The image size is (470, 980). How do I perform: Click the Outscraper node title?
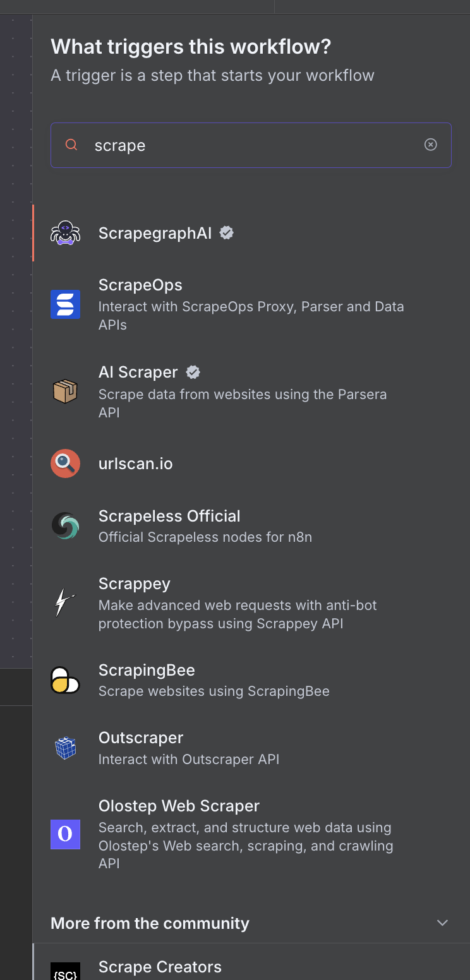pyautogui.click(x=141, y=738)
